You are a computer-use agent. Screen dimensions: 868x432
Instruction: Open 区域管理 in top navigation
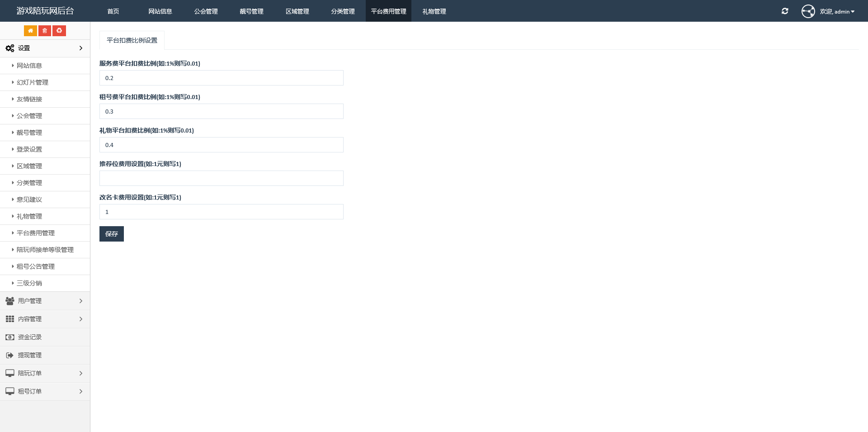(x=297, y=11)
